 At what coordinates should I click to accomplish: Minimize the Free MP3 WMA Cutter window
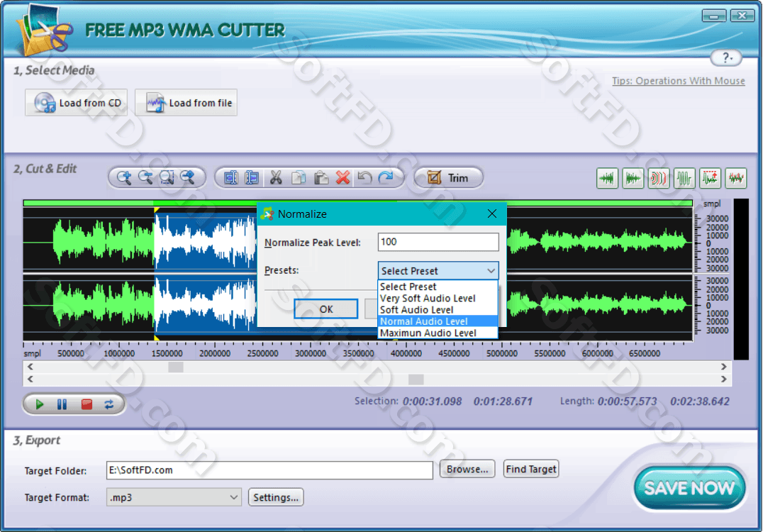(x=714, y=16)
